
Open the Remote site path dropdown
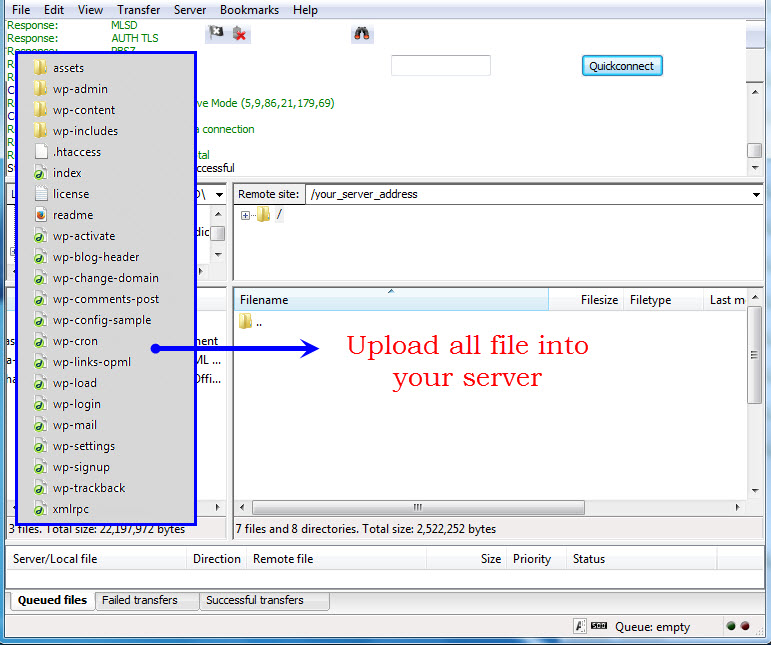pos(756,194)
